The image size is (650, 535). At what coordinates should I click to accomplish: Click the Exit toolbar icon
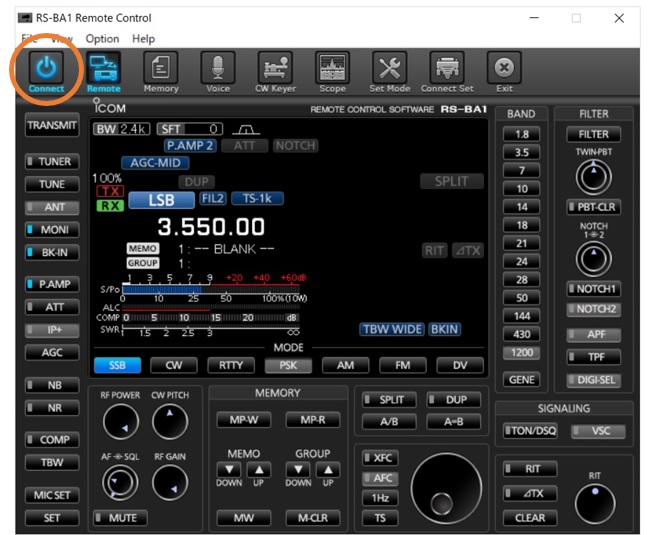(x=504, y=68)
